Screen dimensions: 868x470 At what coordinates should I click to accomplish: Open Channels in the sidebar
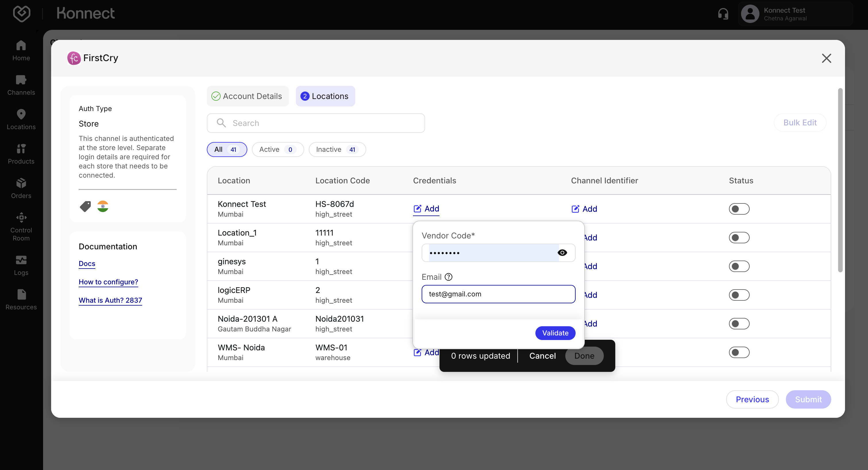coord(21,85)
